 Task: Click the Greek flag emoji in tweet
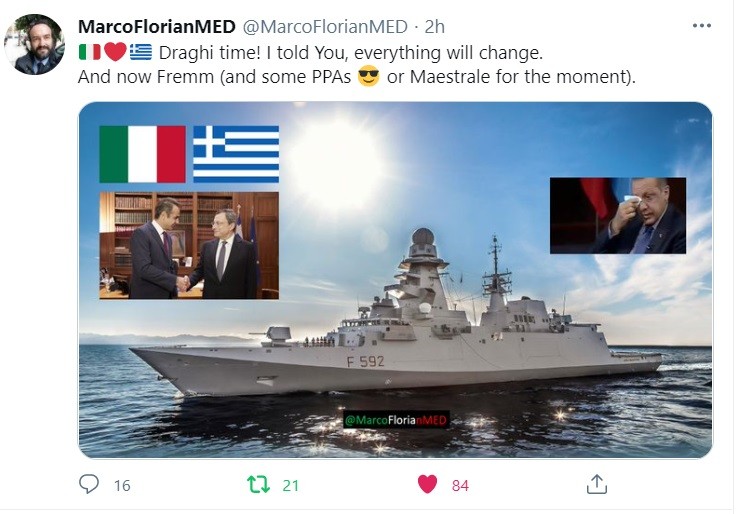(x=141, y=52)
